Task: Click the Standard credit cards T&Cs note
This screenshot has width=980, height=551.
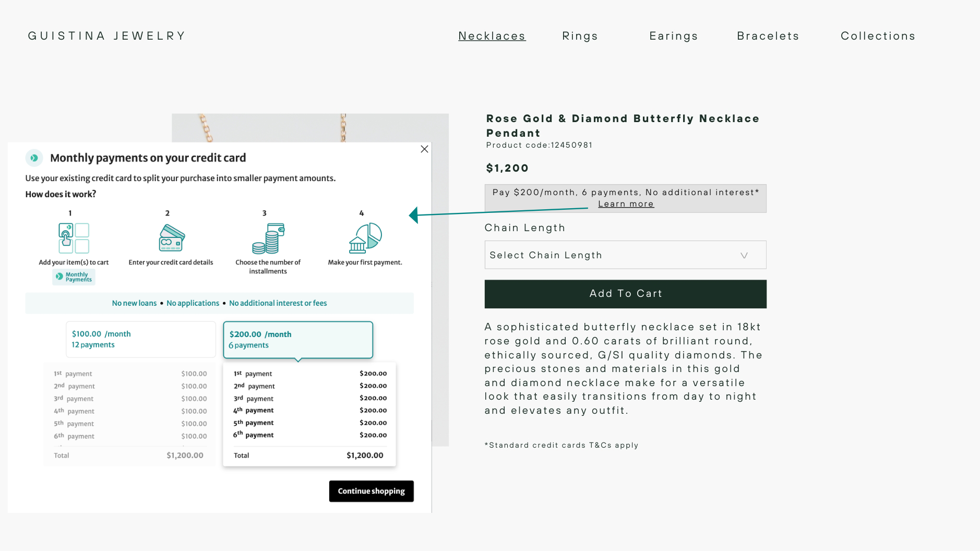Action: 561,445
